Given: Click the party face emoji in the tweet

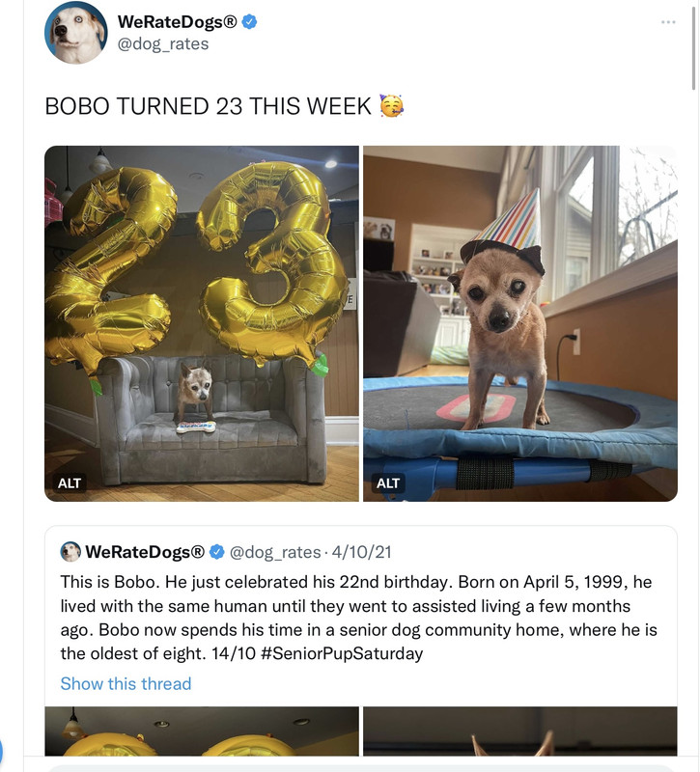Looking at the screenshot, I should coord(391,106).
